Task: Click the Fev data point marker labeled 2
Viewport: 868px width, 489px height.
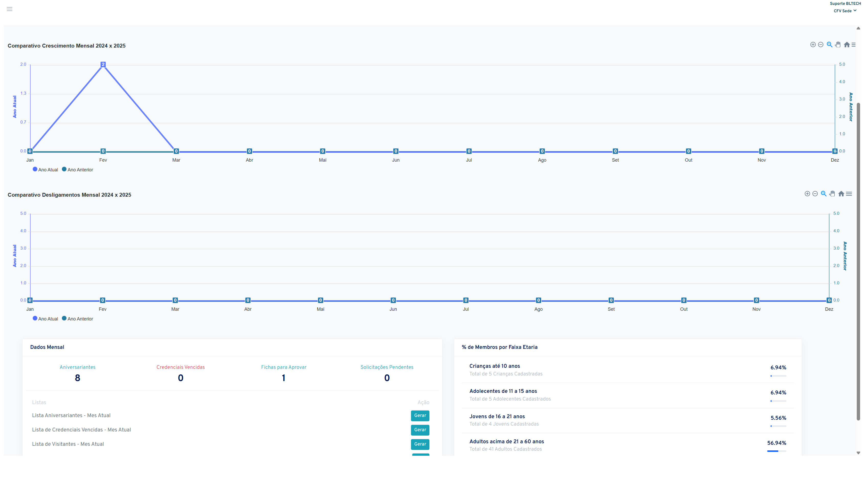Action: (x=103, y=64)
